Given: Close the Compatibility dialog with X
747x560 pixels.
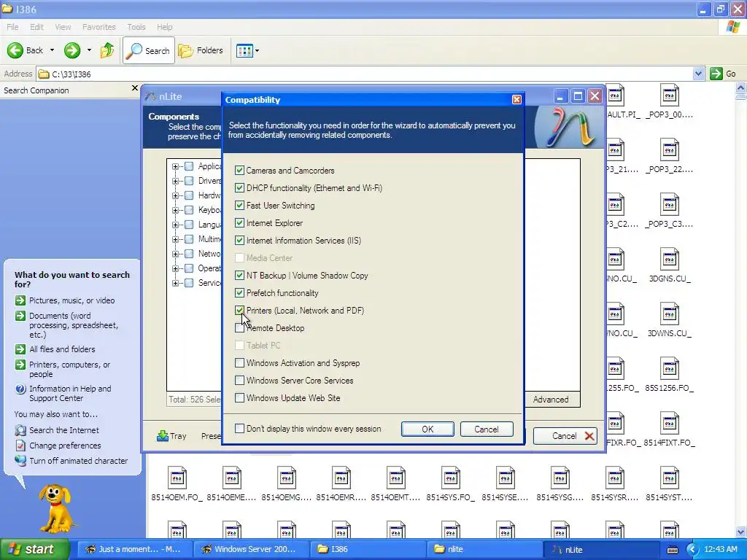Looking at the screenshot, I should [x=516, y=99].
